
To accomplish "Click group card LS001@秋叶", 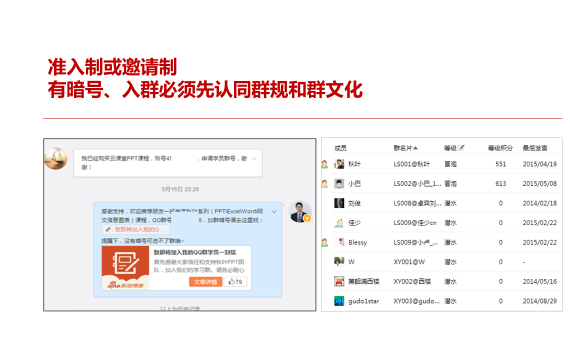I will (x=412, y=164).
